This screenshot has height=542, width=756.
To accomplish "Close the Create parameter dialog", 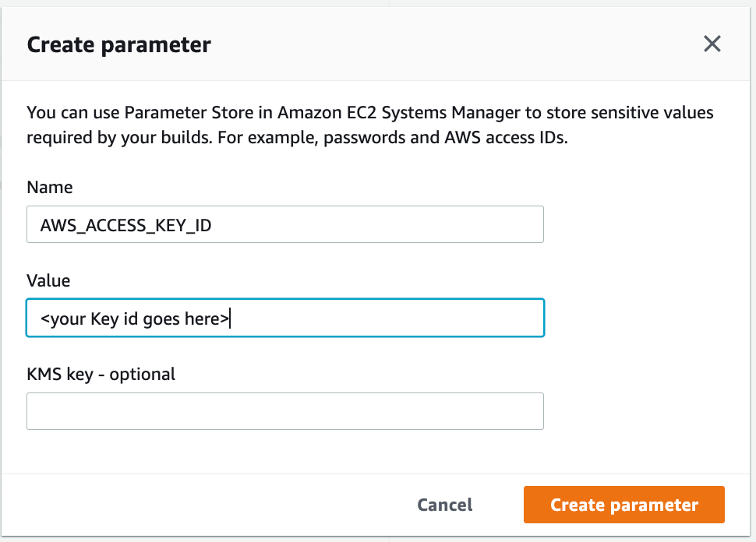I will tap(712, 44).
